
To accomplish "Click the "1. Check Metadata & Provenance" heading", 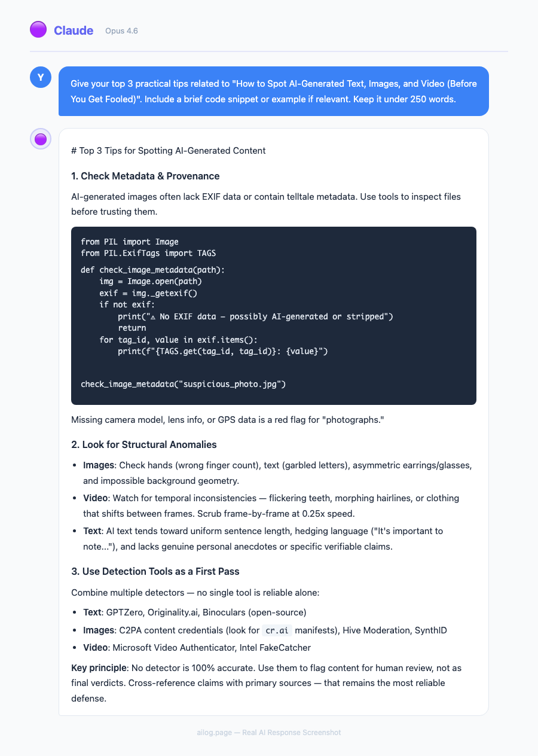I will (x=145, y=176).
